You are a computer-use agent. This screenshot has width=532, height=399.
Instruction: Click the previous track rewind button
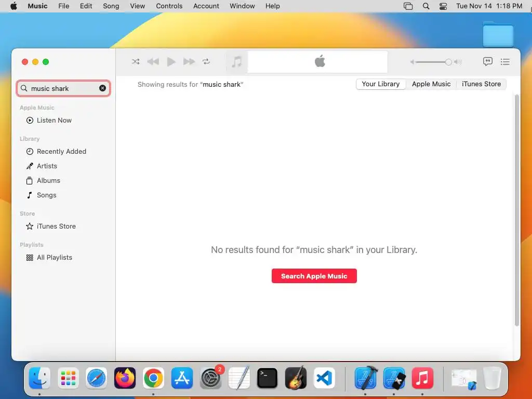pyautogui.click(x=153, y=61)
